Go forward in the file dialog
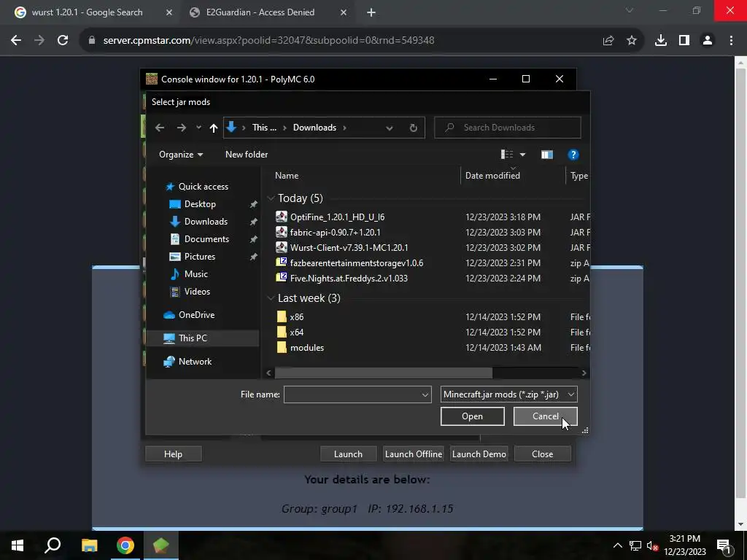 [x=182, y=128]
